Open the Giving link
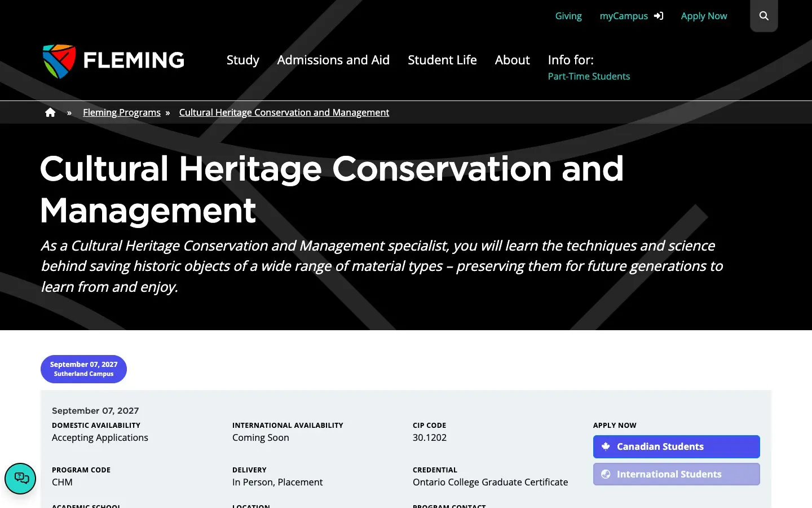The image size is (812, 508). pyautogui.click(x=568, y=16)
